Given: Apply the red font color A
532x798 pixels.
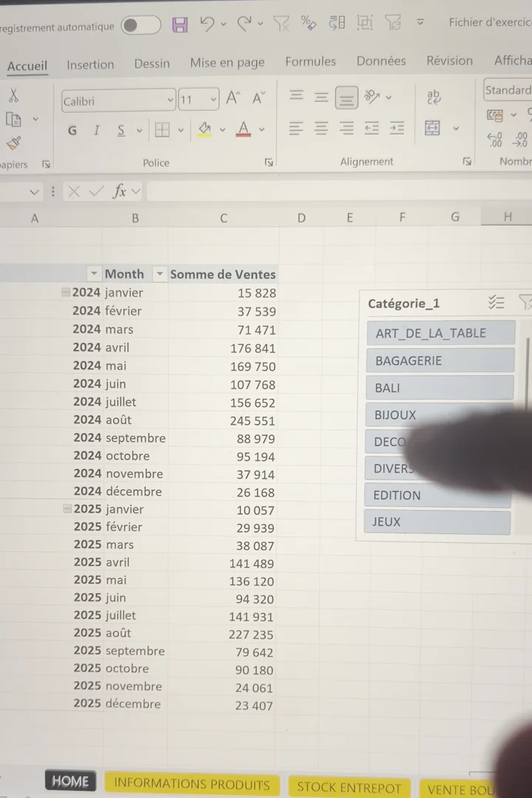Looking at the screenshot, I should click(x=243, y=129).
